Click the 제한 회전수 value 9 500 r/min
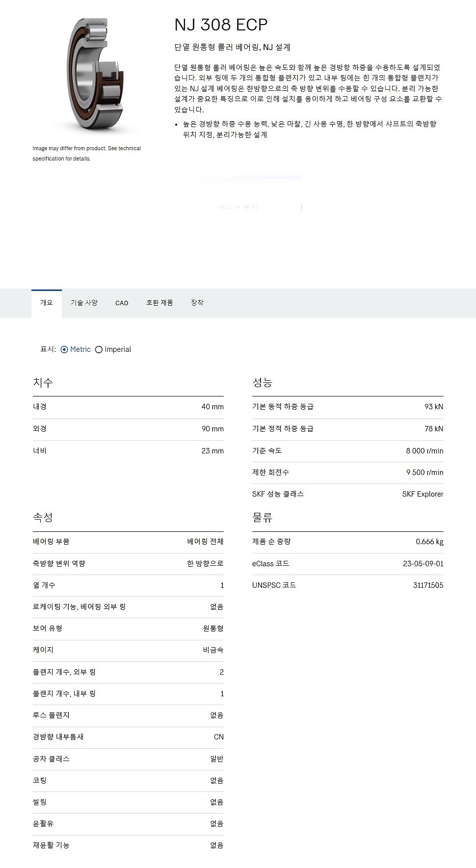The image size is (476, 868). (x=424, y=472)
